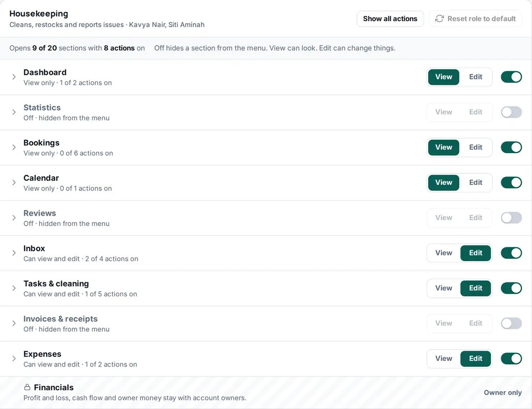Set Dashboard access to Edit
The image size is (532, 409).
pos(475,77)
